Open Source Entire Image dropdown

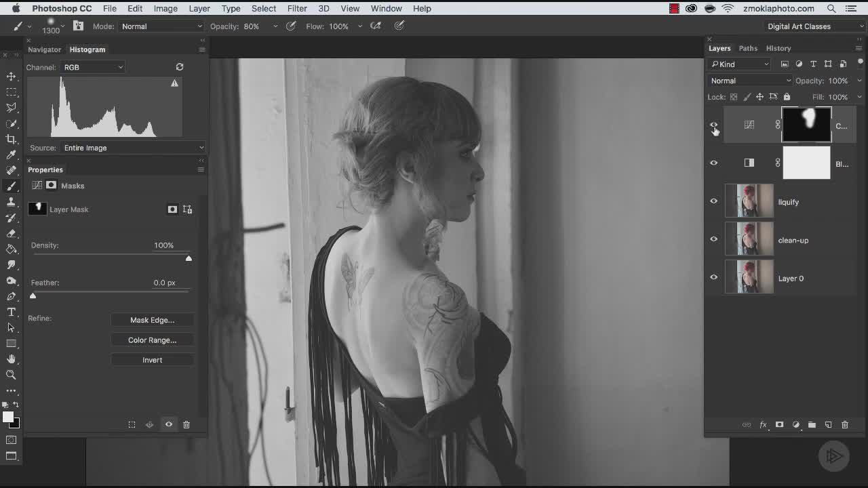click(x=133, y=148)
